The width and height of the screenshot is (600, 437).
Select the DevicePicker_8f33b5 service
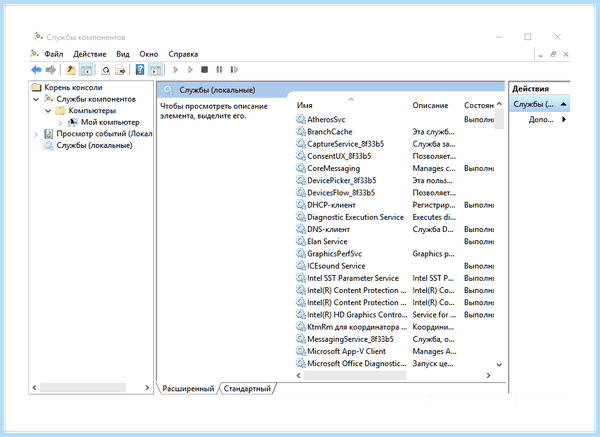tap(341, 180)
